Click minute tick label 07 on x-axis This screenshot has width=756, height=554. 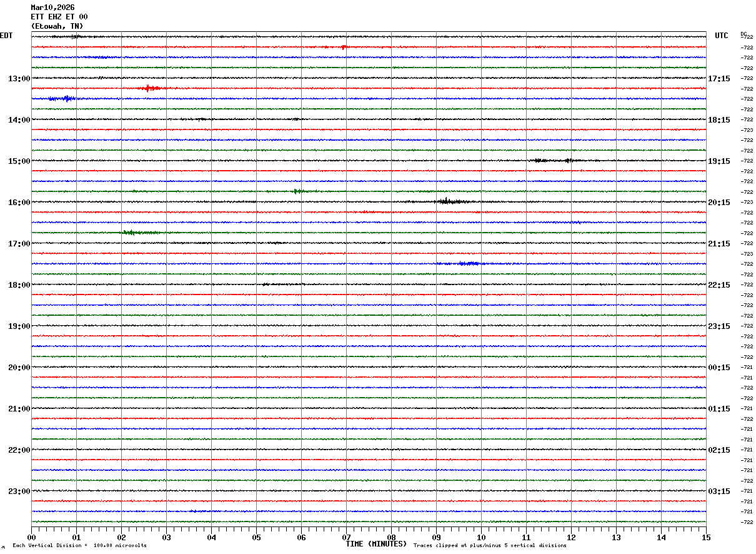[x=346, y=537]
